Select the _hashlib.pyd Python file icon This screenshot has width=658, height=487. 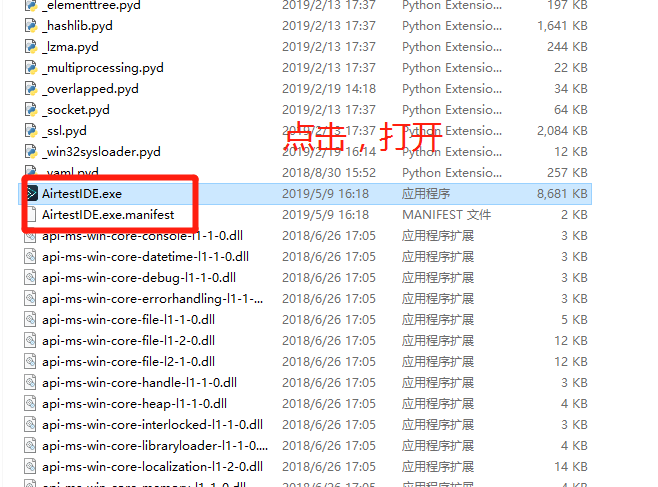pyautogui.click(x=31, y=26)
